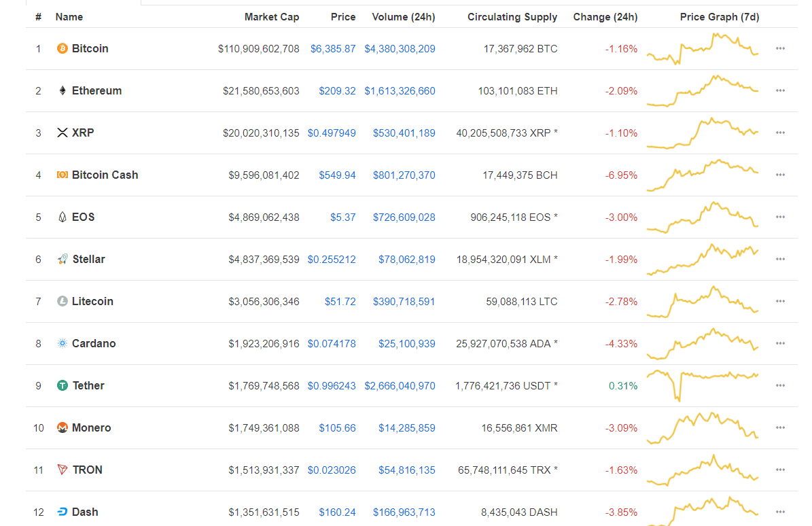View Stellar's 7-day price graph

703,259
